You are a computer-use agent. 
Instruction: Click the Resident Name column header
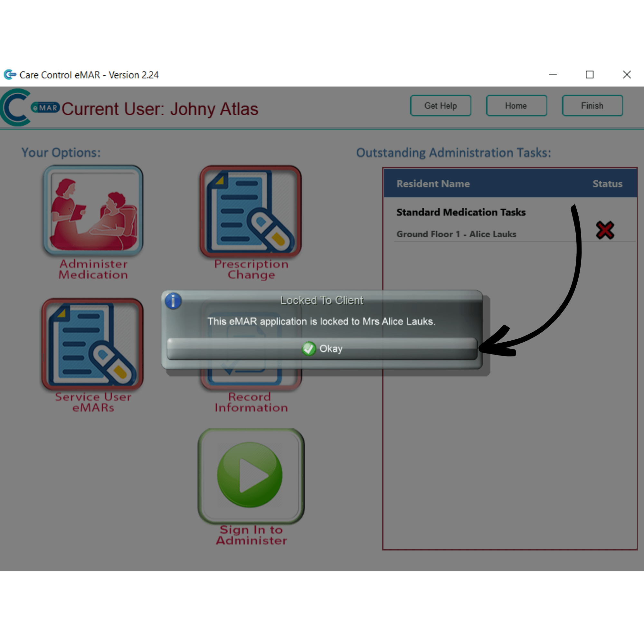[x=433, y=184]
